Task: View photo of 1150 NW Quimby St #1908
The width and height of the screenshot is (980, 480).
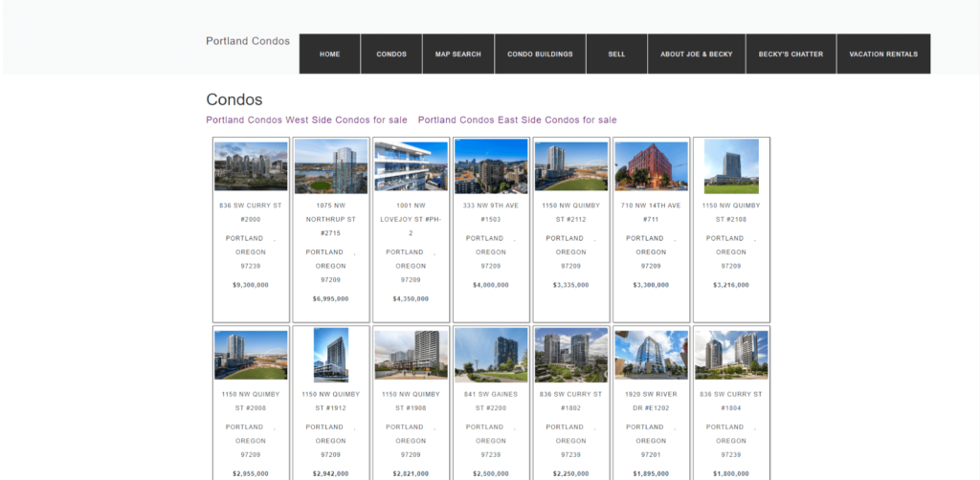Action: [x=411, y=355]
